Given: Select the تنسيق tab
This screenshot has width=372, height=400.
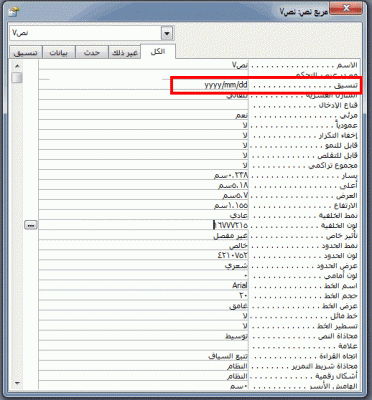Looking at the screenshot, I should [x=26, y=53].
